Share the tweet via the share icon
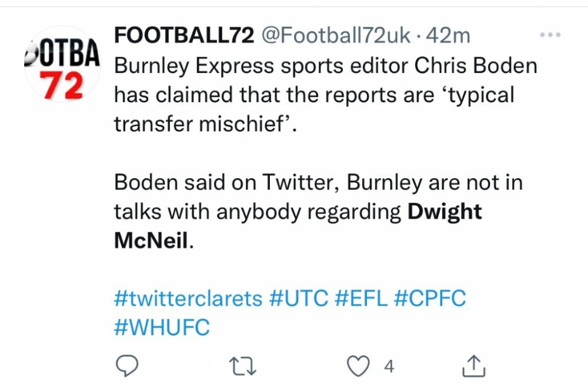The image size is (588, 384). click(x=473, y=366)
